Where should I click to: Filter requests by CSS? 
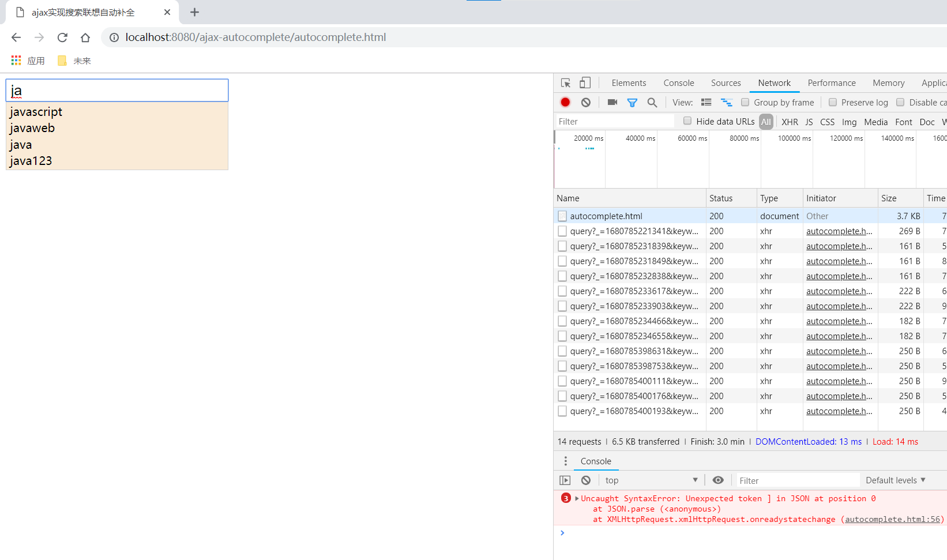click(x=828, y=122)
